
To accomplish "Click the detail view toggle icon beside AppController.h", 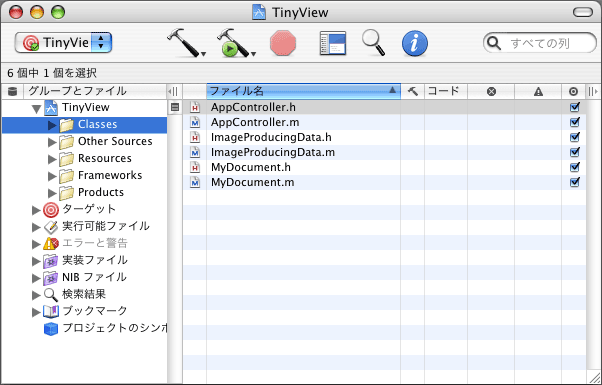I will point(175,107).
